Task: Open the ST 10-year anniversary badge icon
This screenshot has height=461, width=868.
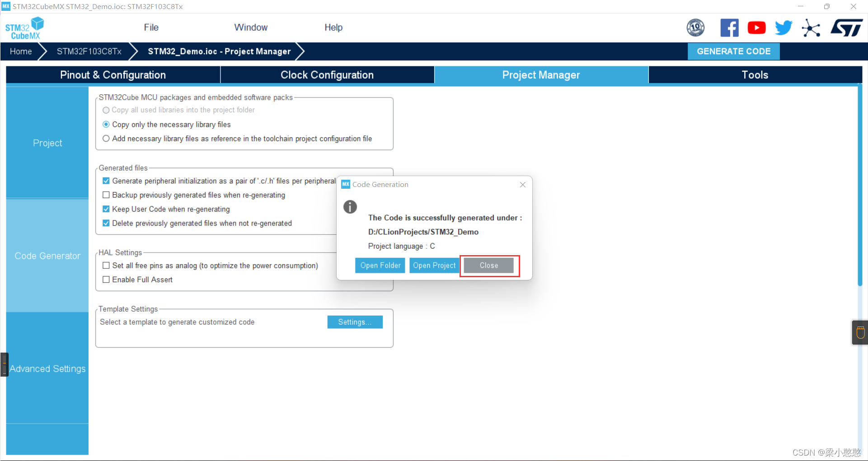Action: [695, 28]
